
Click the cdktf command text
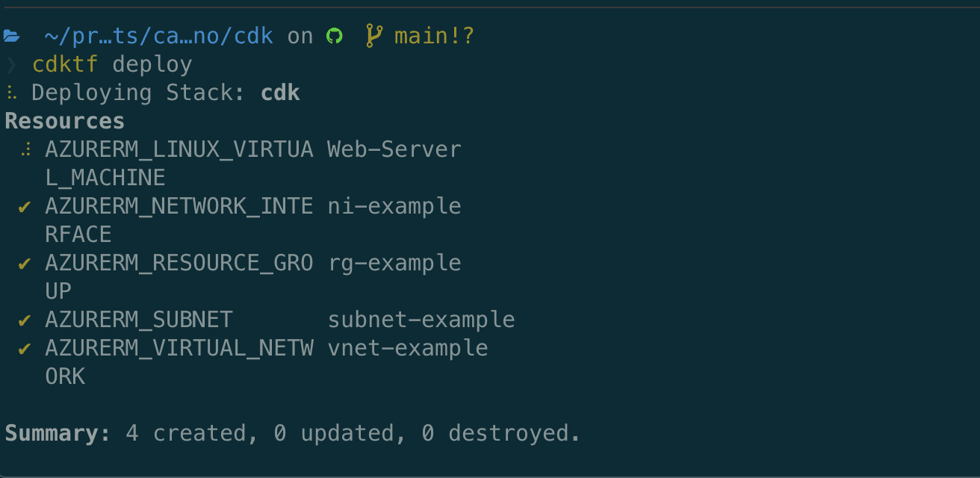65,64
